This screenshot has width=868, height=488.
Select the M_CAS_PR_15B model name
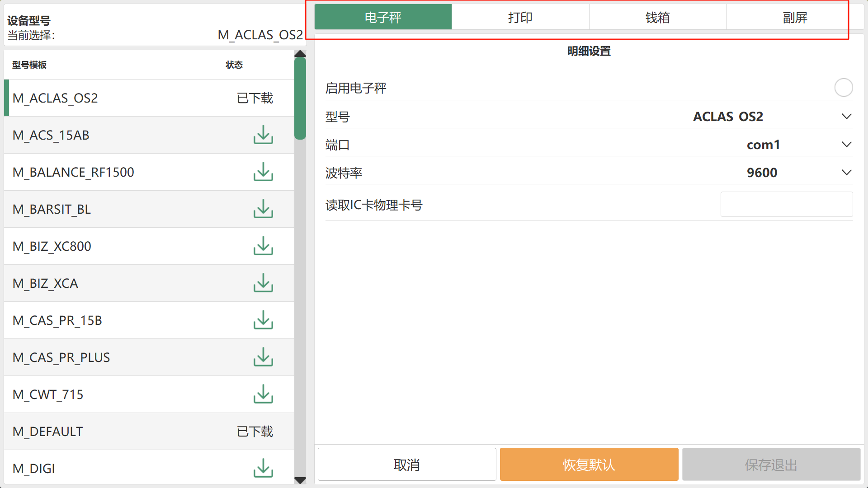click(57, 320)
